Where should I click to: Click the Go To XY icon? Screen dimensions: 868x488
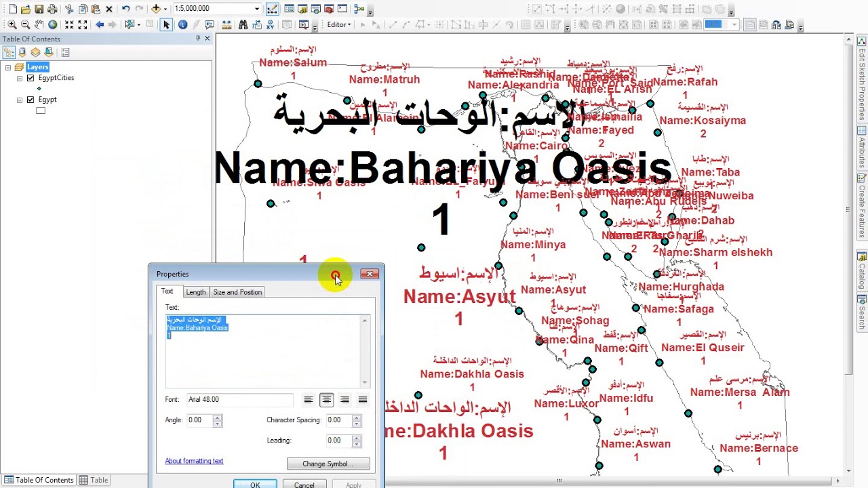click(x=269, y=24)
